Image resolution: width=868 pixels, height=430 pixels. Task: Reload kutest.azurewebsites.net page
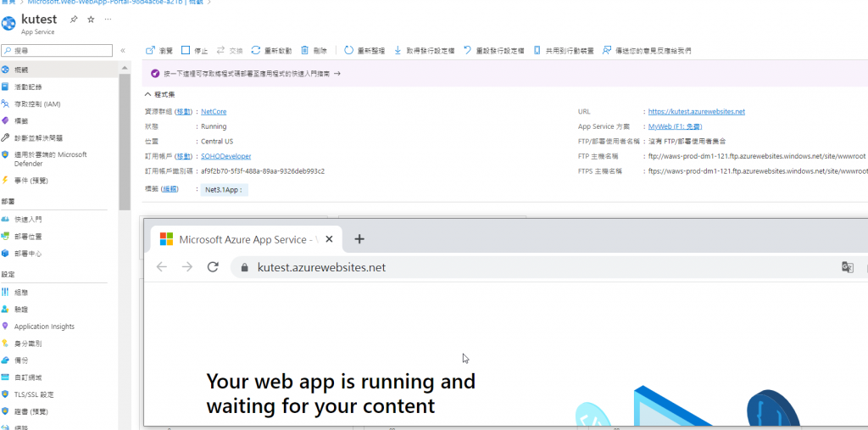tap(213, 267)
